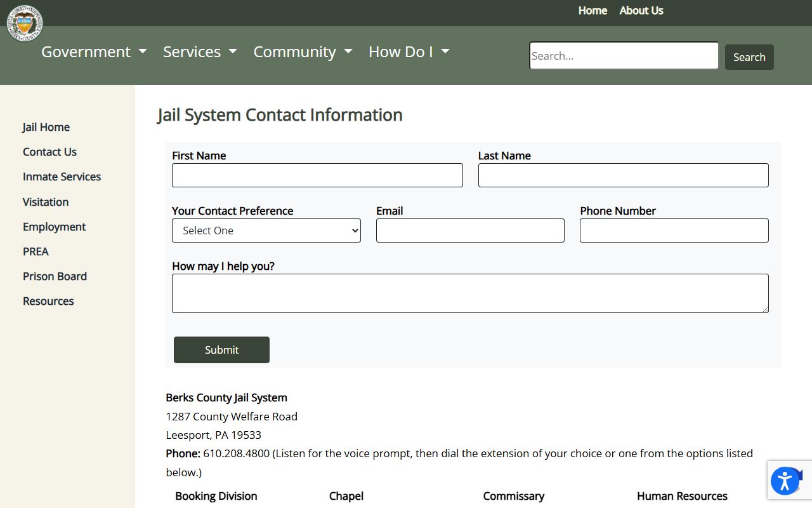This screenshot has height=508, width=812.
Task: Click the Jail System Contact Information heading
Action: coord(280,115)
